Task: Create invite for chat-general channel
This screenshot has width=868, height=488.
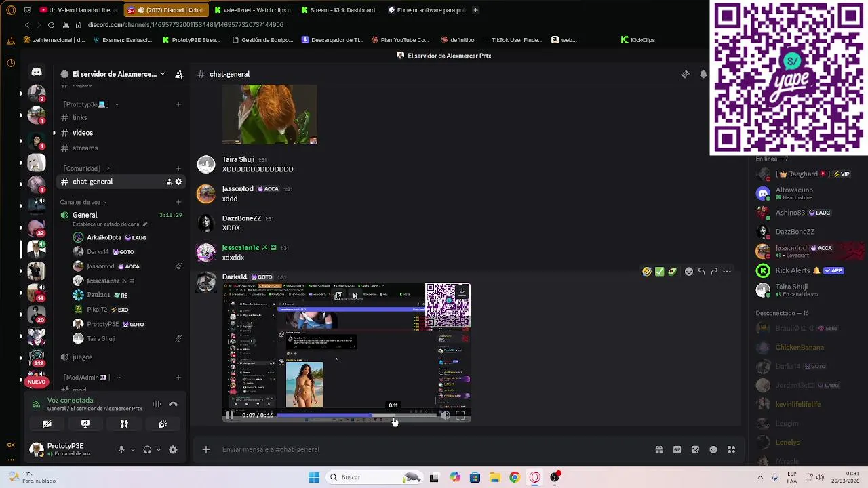Action: point(169,182)
